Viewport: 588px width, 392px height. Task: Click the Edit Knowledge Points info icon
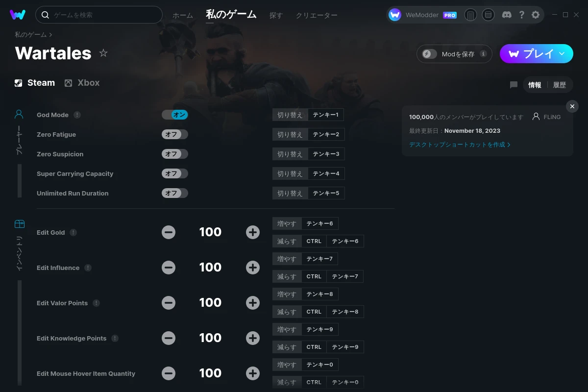(x=115, y=338)
